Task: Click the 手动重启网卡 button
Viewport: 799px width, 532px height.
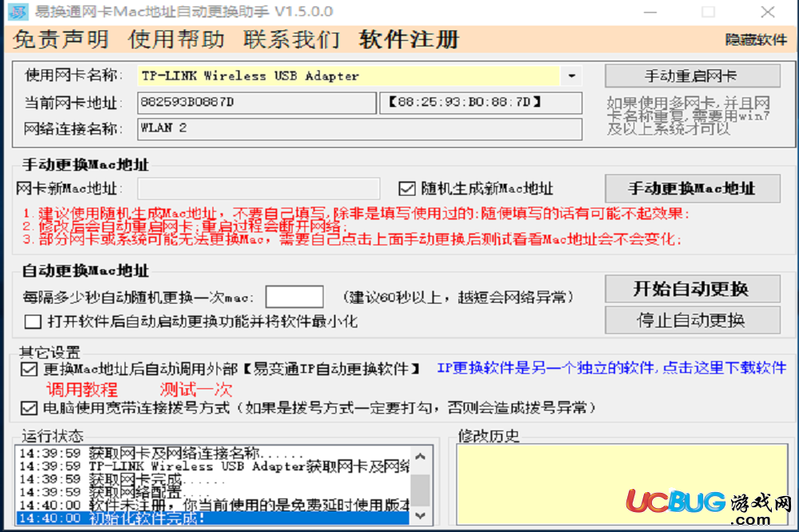Action: click(692, 76)
